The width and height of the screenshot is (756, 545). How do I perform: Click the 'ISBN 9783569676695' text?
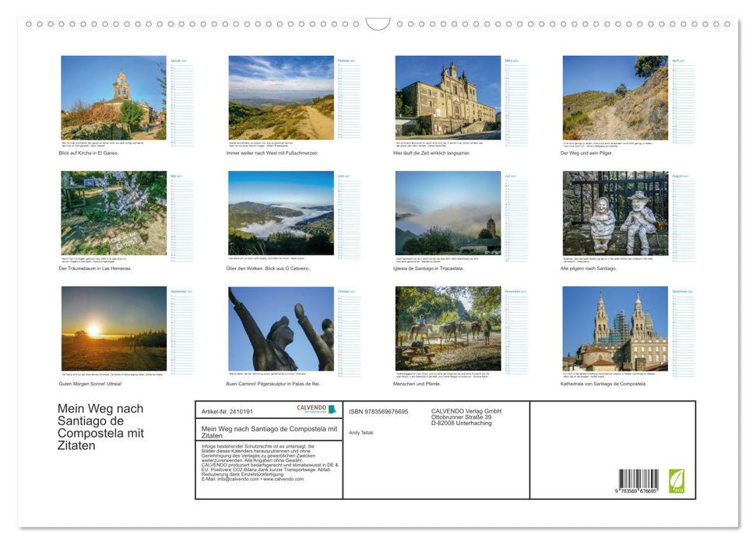pos(378,411)
